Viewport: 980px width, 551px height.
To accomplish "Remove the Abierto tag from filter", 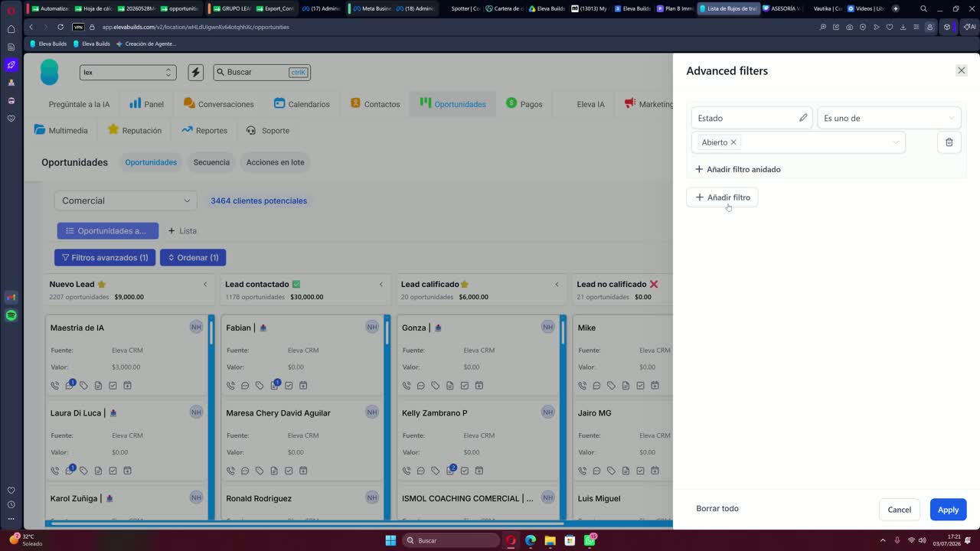I will 733,142.
